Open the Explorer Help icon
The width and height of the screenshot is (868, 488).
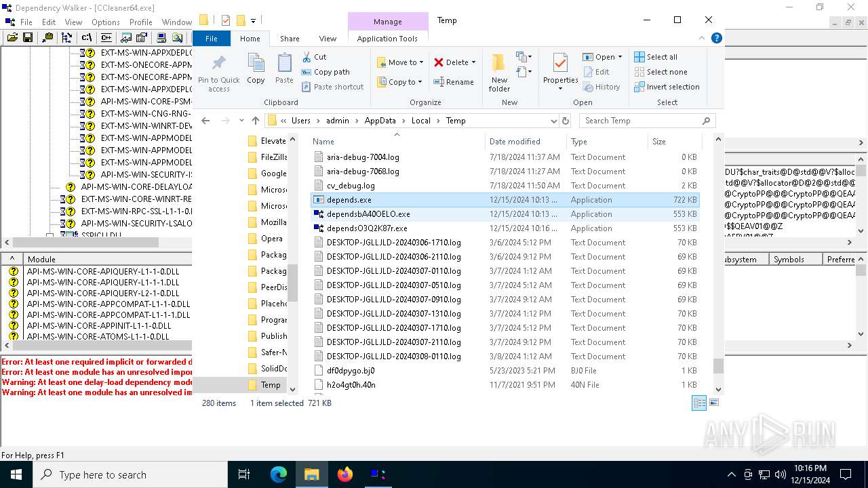pos(716,39)
